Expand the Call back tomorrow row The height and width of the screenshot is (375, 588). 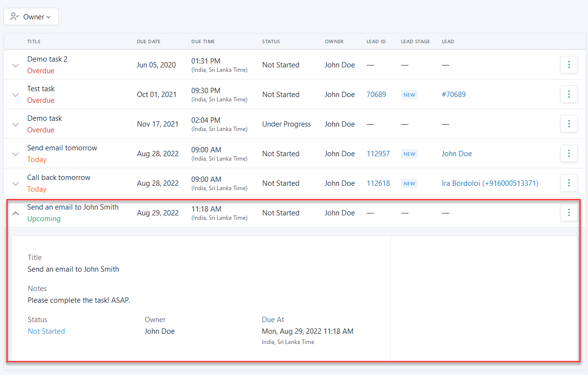(15, 183)
